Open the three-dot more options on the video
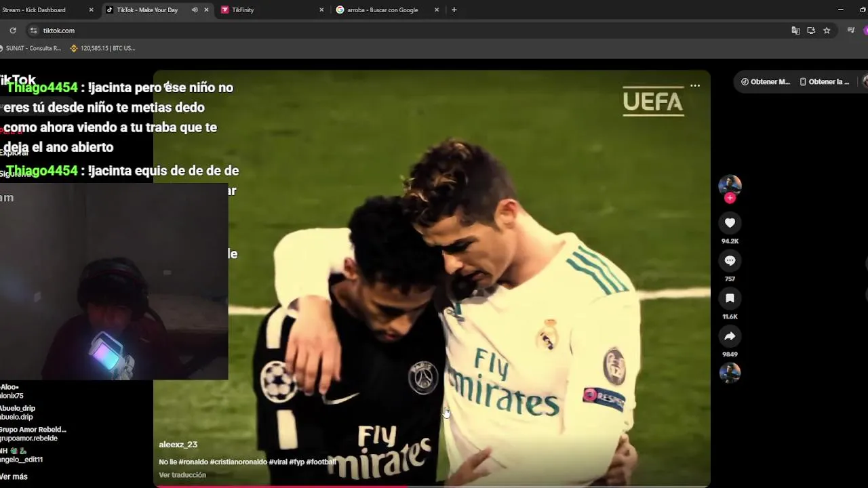The width and height of the screenshot is (868, 488). coord(695,85)
